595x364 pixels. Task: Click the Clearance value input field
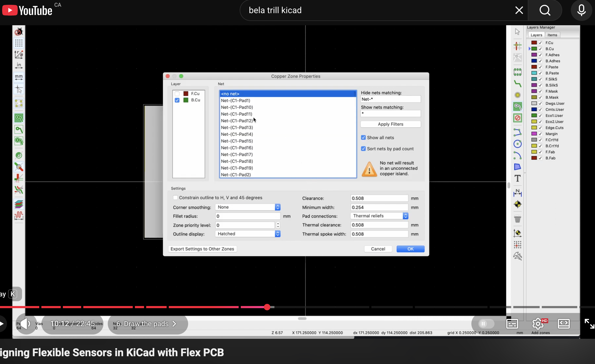(x=379, y=198)
